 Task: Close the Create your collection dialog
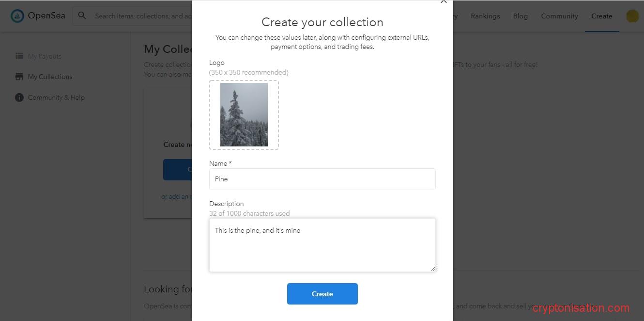click(x=443, y=2)
